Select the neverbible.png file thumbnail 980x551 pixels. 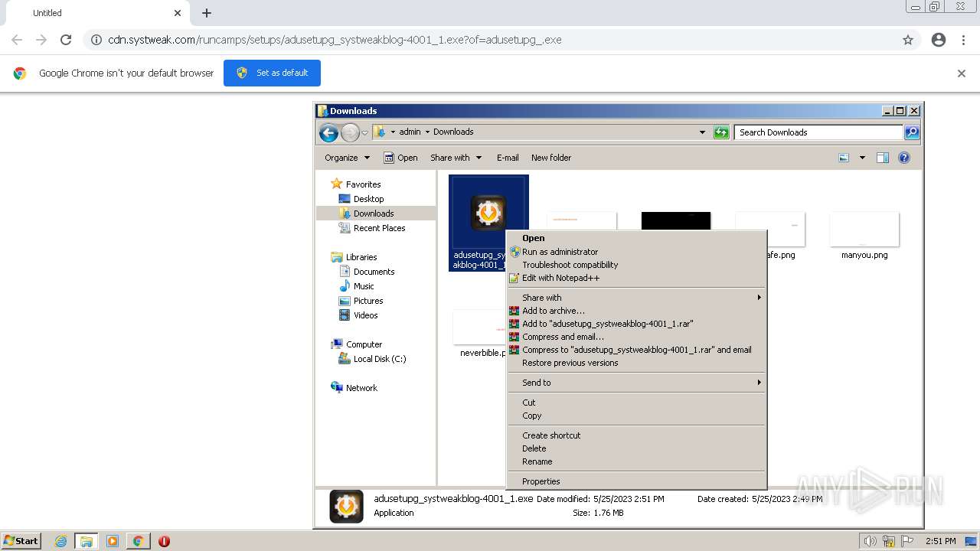click(479, 328)
